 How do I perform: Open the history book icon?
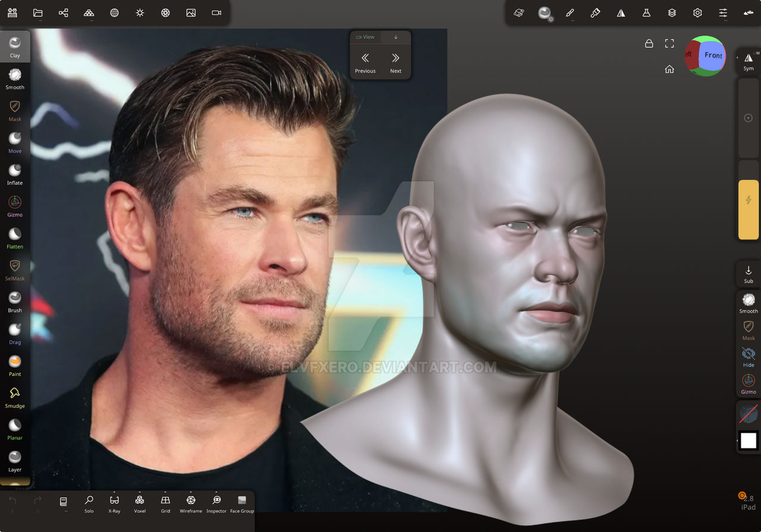[64, 503]
